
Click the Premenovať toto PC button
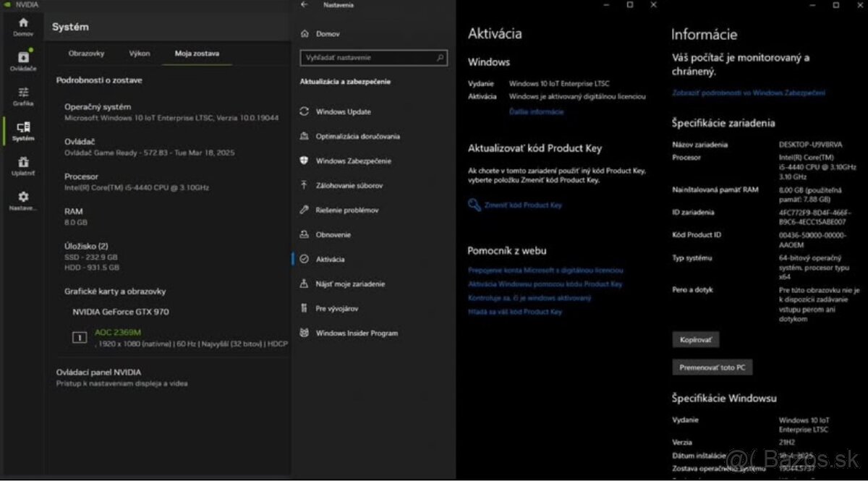click(x=712, y=367)
